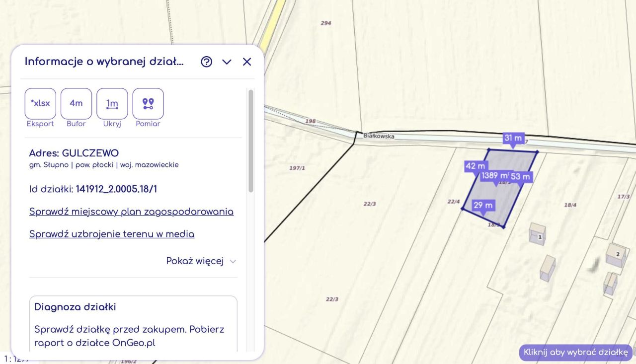Click the 1389 m² area label
This screenshot has width=636, height=364.
pos(495,176)
